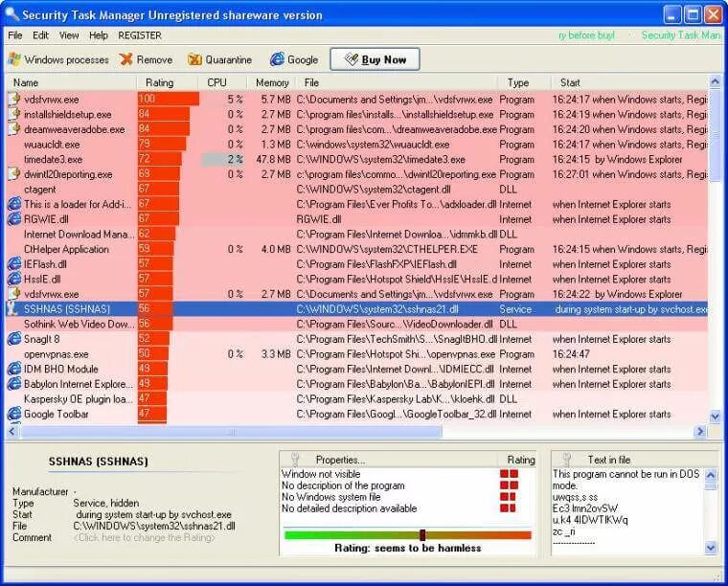Open the View menu
Screen dimensions: 728x586
click(x=69, y=35)
